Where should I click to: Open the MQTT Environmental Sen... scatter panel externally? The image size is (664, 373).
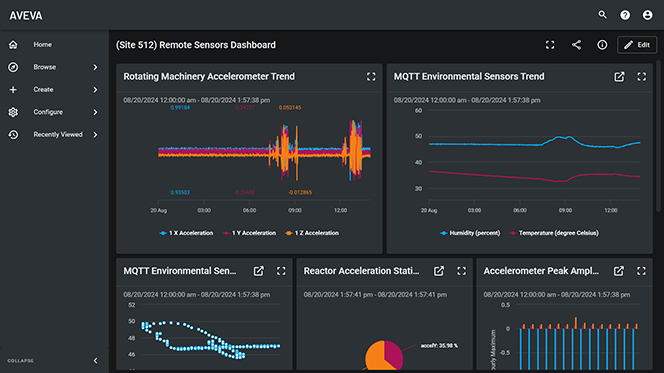point(258,271)
